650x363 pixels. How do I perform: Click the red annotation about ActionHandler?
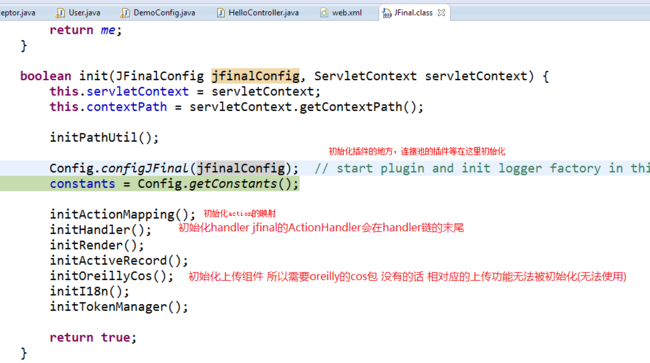(x=321, y=228)
